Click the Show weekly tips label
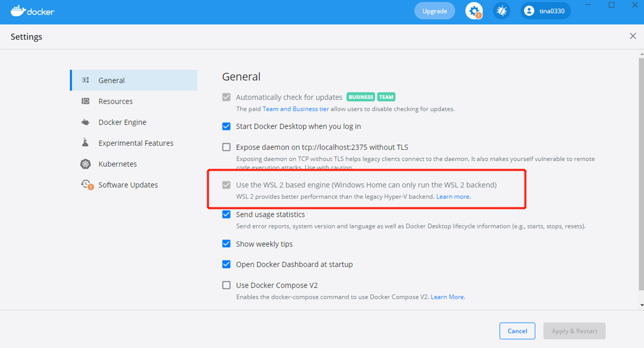 [264, 244]
